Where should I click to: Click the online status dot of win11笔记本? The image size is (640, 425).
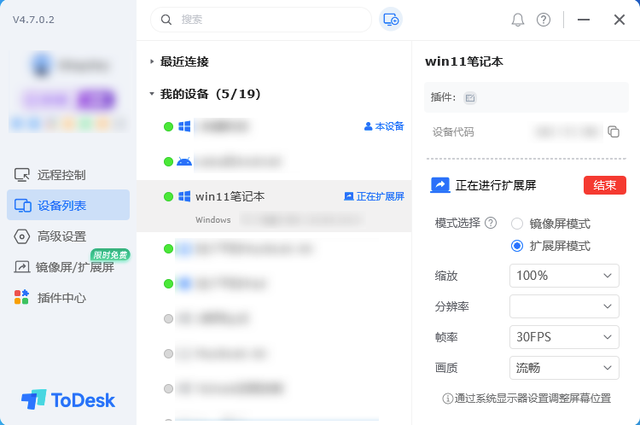(x=168, y=197)
